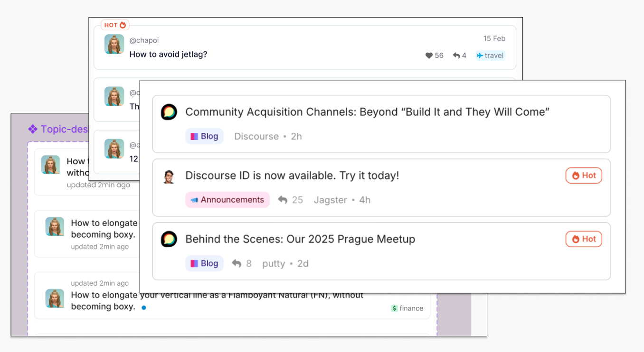The height and width of the screenshot is (352, 644).
Task: Click the reply icon beside 8 replies
Action: coord(237,263)
